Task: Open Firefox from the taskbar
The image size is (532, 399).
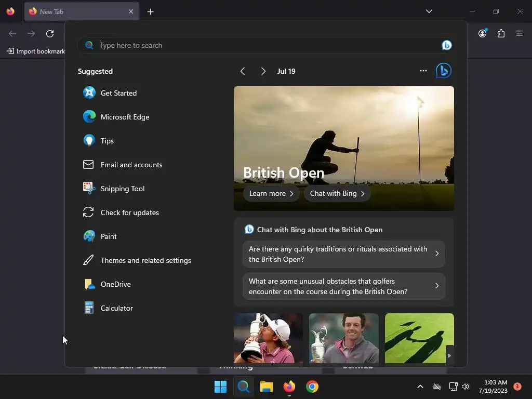Action: (x=289, y=387)
